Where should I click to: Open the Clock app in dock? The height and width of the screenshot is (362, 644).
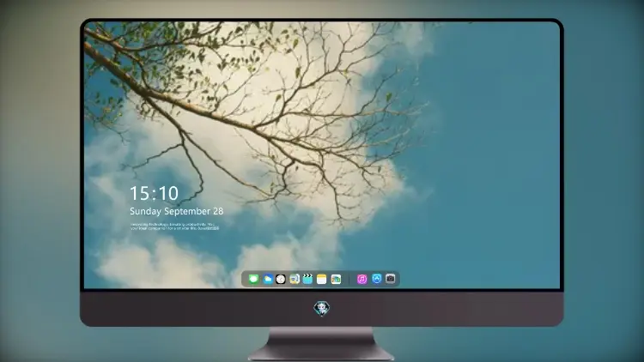pyautogui.click(x=281, y=279)
